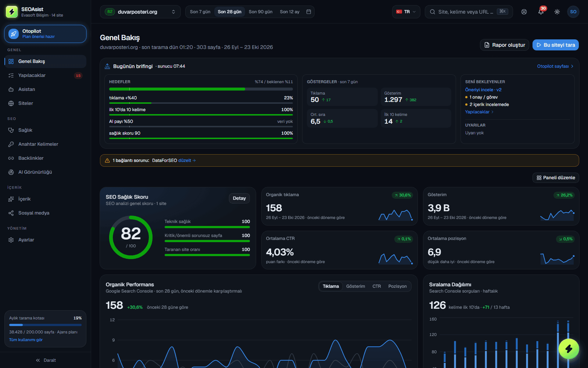The height and width of the screenshot is (368, 588).
Task: Switch chart to Tıklama tab
Action: coord(331,286)
